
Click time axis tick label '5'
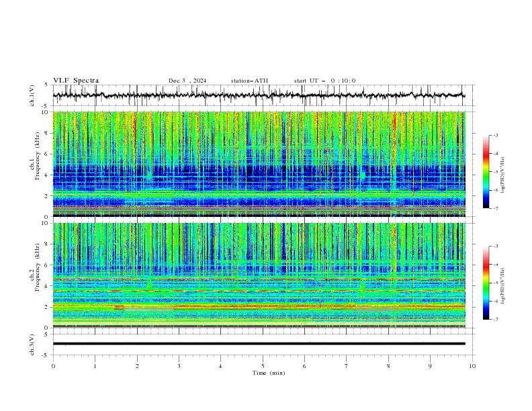click(x=263, y=366)
